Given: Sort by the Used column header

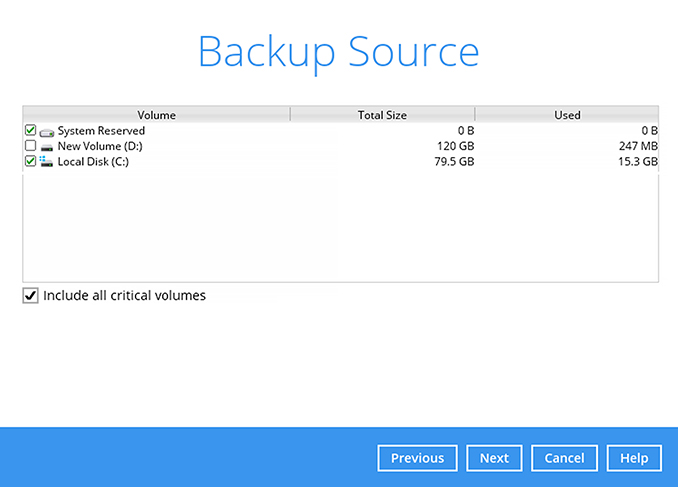Looking at the screenshot, I should (x=567, y=115).
